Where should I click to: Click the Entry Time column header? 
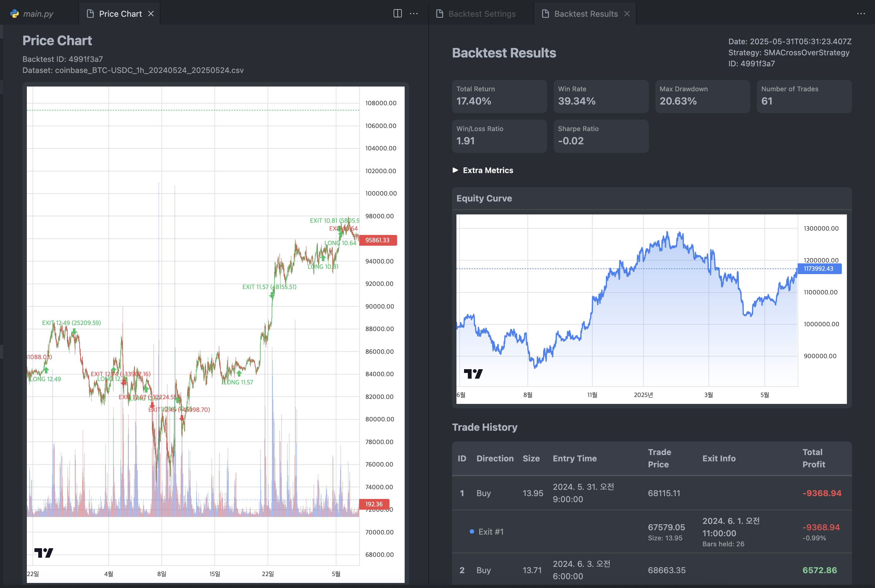(575, 458)
